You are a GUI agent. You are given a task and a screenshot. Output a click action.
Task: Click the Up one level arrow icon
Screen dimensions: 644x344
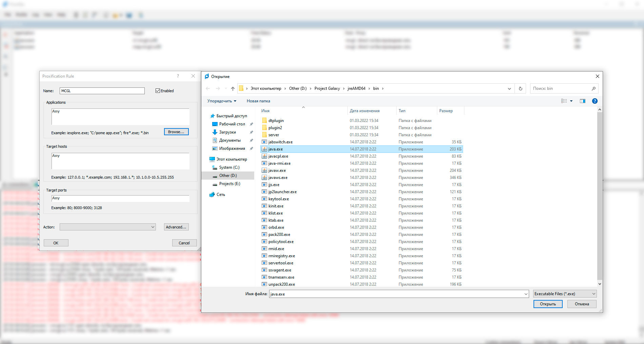click(x=233, y=89)
